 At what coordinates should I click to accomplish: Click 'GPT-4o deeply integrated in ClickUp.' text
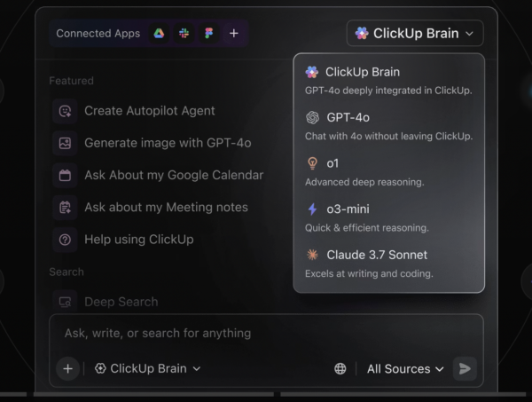(388, 91)
